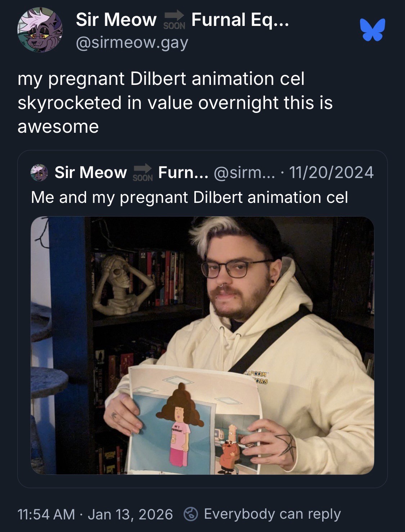
Task: Click the 11:54 AM Jan 13, 2026 timestamp
Action: pyautogui.click(x=95, y=514)
